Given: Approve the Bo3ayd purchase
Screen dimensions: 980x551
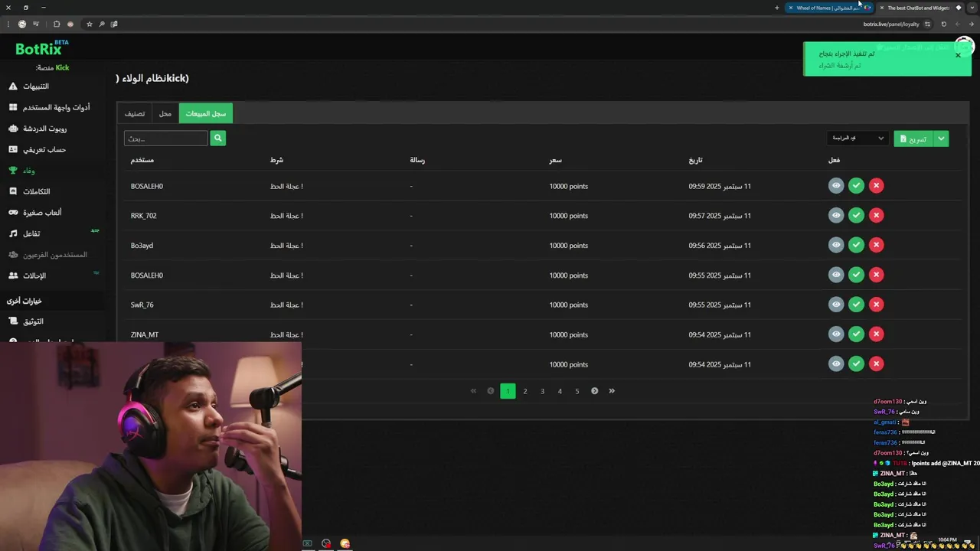Looking at the screenshot, I should click(x=856, y=245).
